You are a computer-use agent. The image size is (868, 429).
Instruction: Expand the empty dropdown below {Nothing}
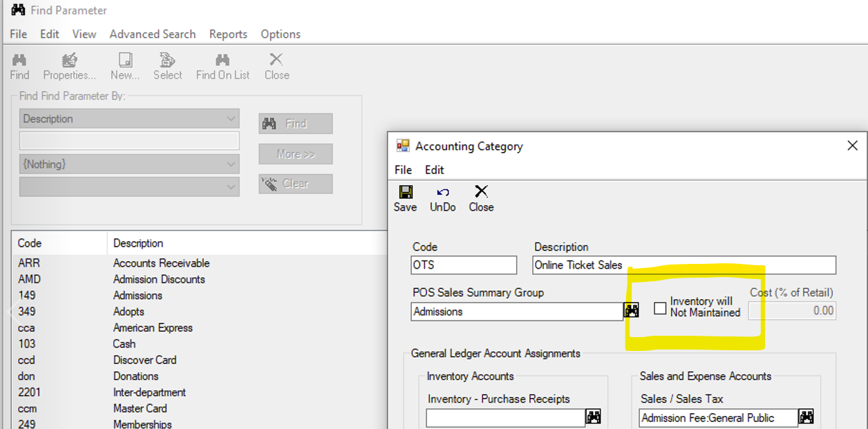[x=232, y=187]
